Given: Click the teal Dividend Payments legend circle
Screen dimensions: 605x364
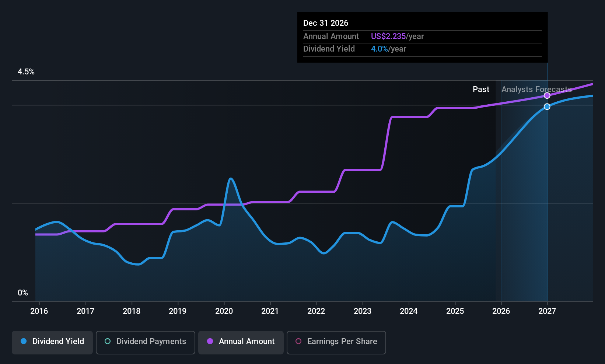Looking at the screenshot, I should tap(108, 342).
